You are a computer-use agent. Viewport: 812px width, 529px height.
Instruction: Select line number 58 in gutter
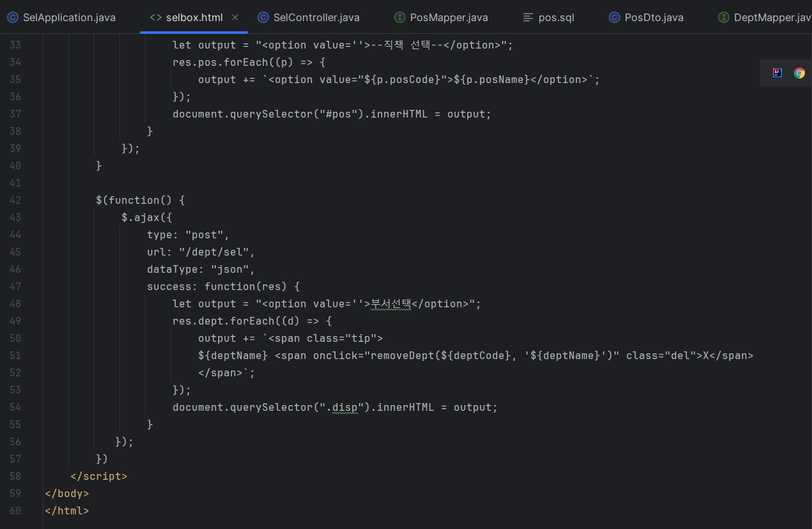[15, 476]
